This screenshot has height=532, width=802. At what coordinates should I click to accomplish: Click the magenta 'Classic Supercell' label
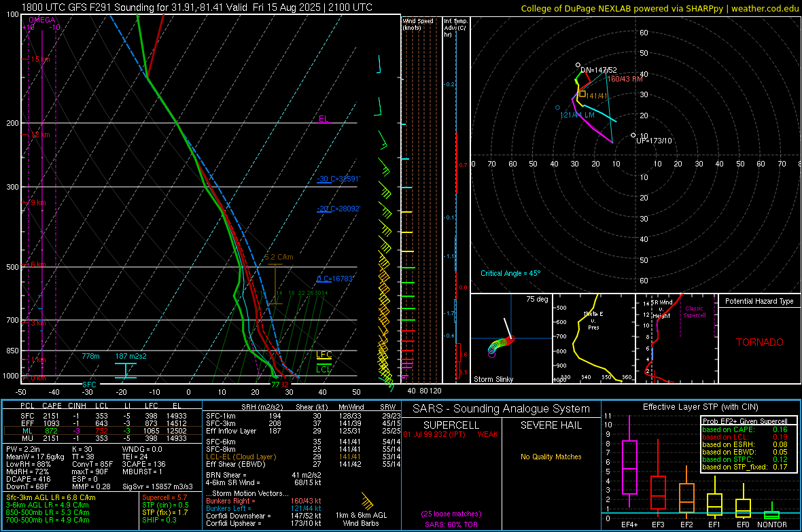[695, 312]
